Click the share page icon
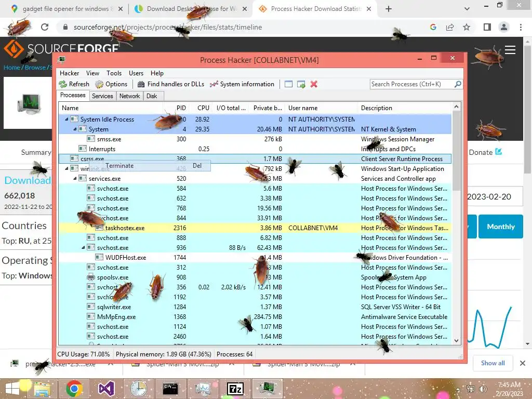This screenshot has height=399, width=532. [x=450, y=27]
